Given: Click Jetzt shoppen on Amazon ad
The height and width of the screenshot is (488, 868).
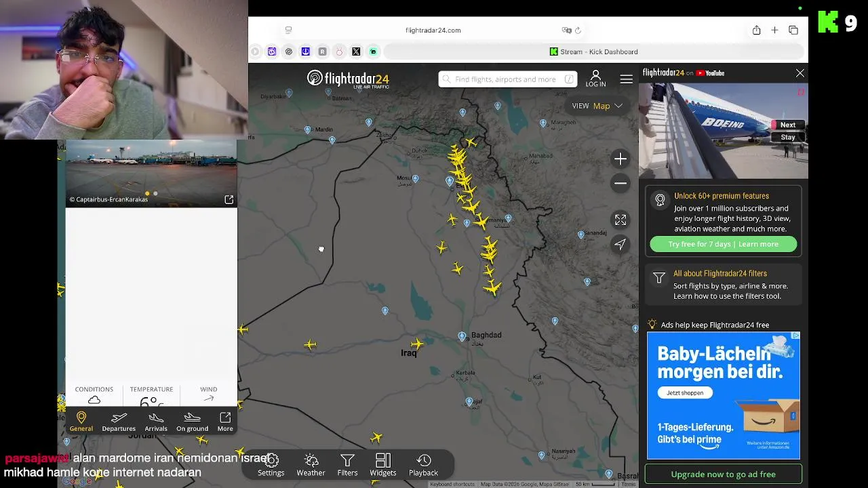Looking at the screenshot, I should (x=685, y=393).
